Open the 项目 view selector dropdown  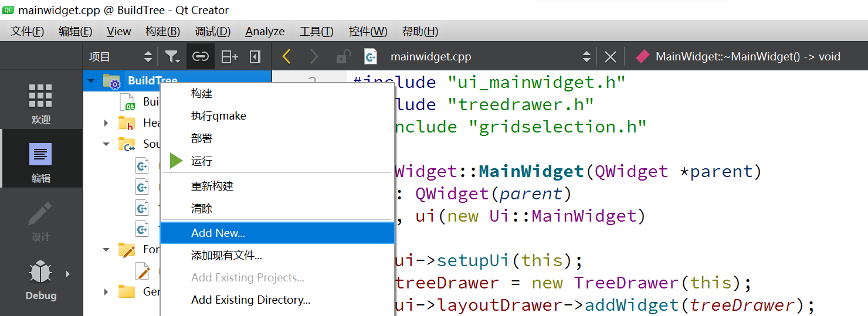pos(120,57)
